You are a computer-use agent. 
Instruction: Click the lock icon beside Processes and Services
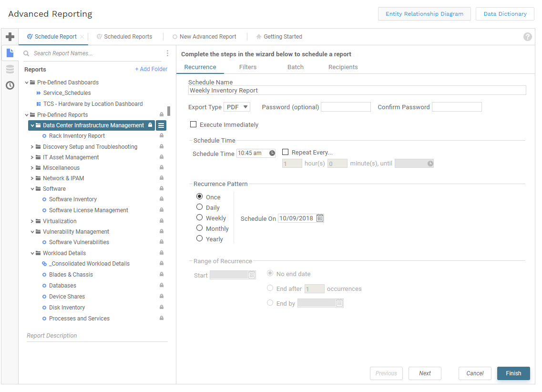(162, 318)
